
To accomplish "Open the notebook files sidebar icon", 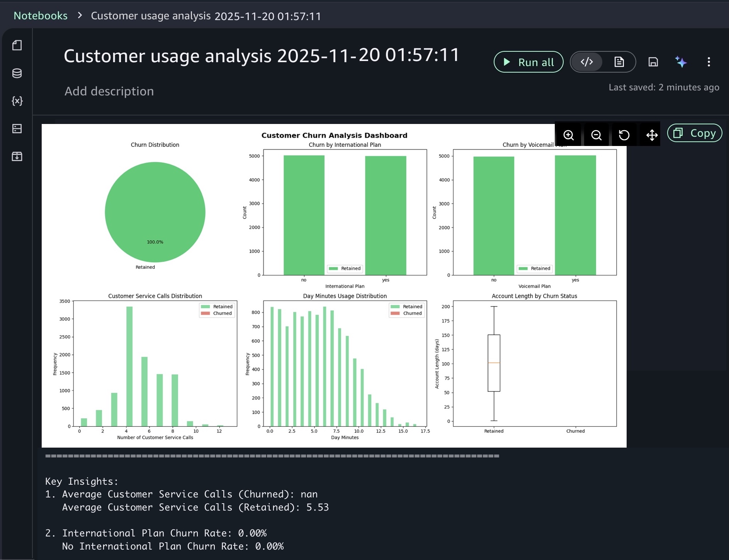I will coord(17,46).
